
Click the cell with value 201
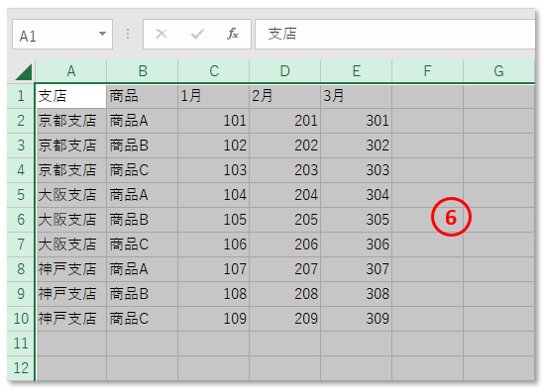[285, 121]
